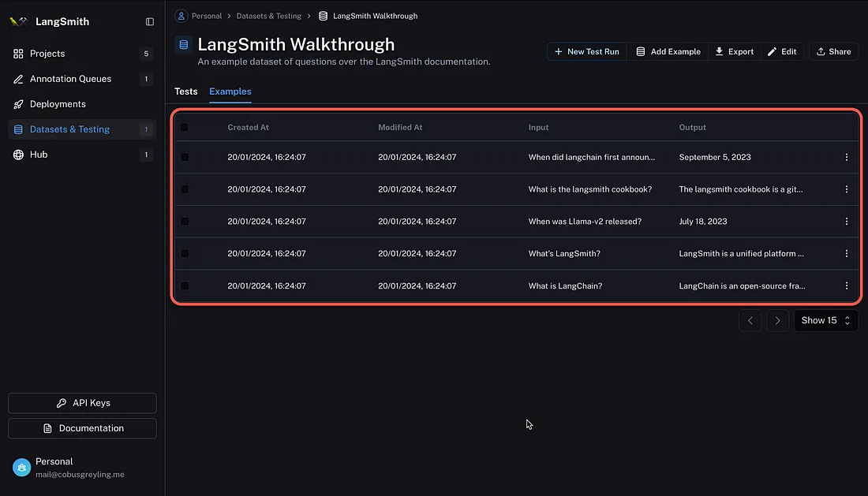Go to Deployments in the sidebar
The image size is (868, 496).
82,104
